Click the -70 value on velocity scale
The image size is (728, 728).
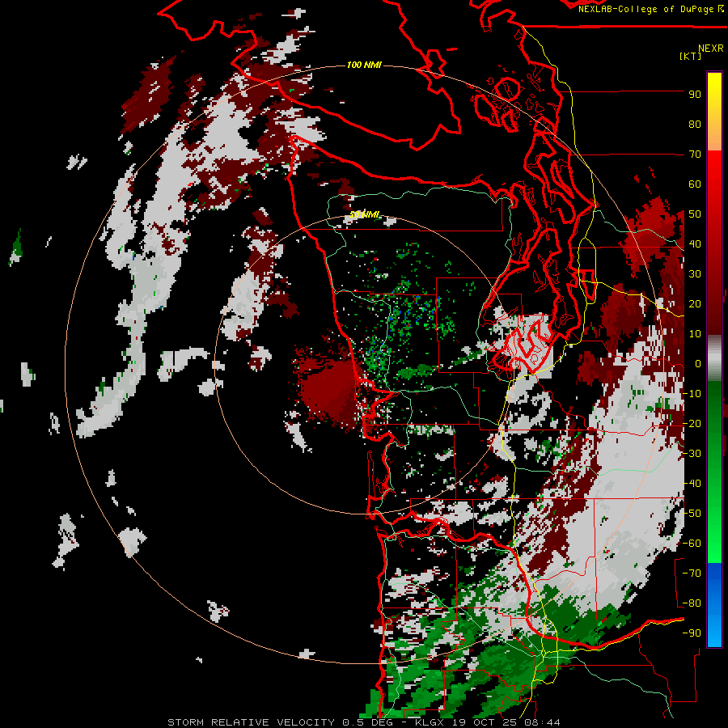[x=692, y=574]
